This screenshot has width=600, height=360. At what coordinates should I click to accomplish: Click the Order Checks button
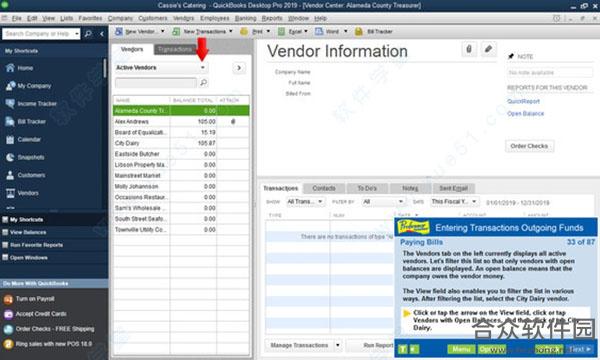(x=529, y=146)
